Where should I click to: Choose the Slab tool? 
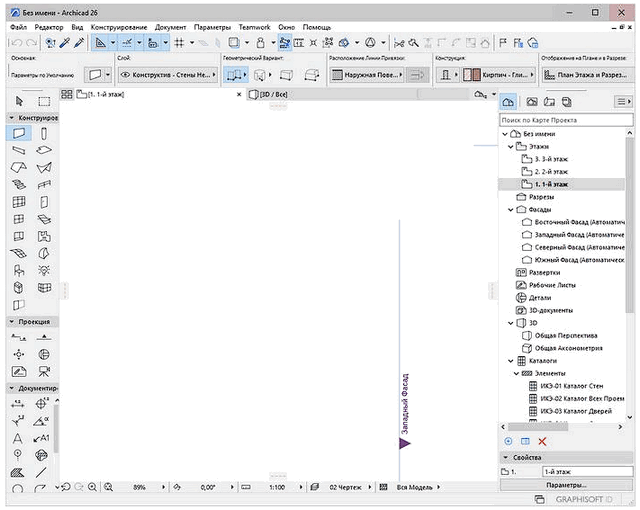(44, 151)
